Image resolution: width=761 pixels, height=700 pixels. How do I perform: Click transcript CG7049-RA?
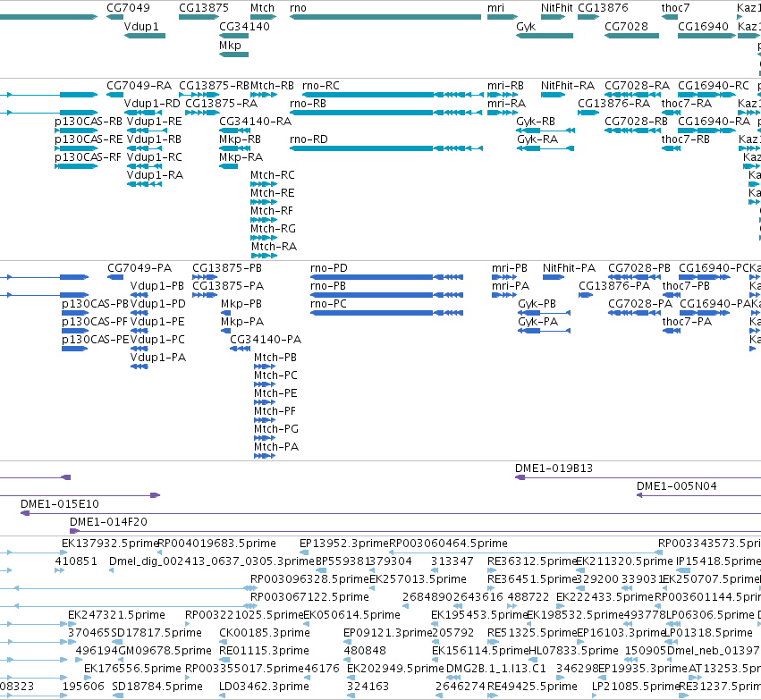coord(139,86)
